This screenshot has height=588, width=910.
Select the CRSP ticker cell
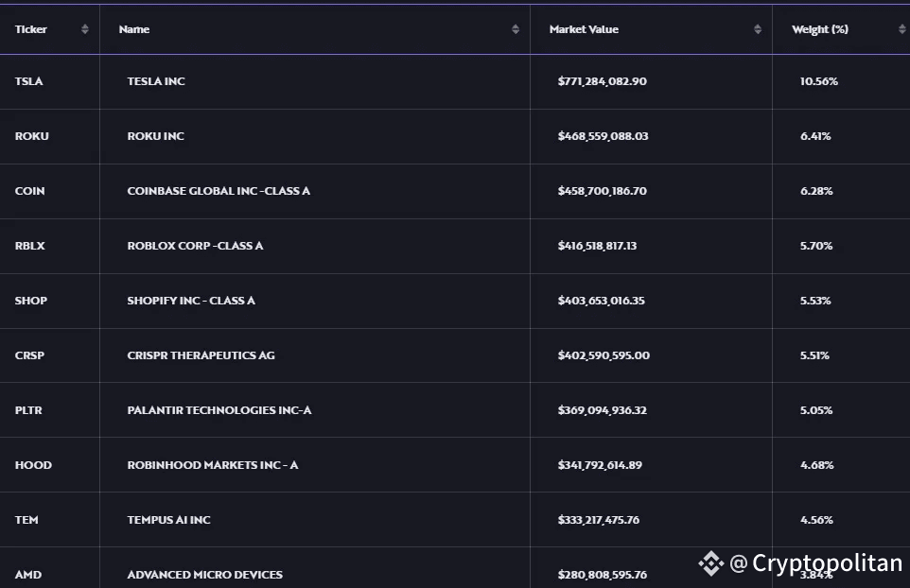coord(29,355)
